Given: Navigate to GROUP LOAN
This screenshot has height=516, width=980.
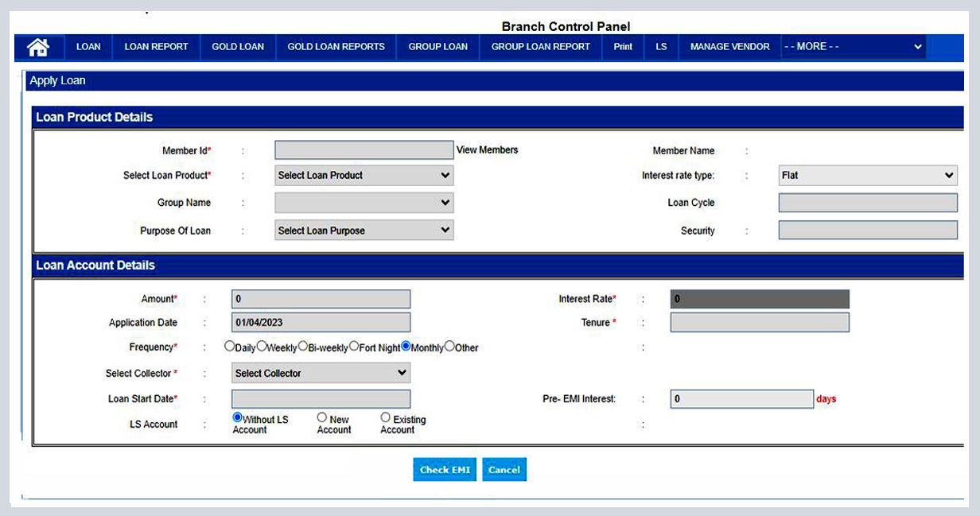Looking at the screenshot, I should [437, 47].
